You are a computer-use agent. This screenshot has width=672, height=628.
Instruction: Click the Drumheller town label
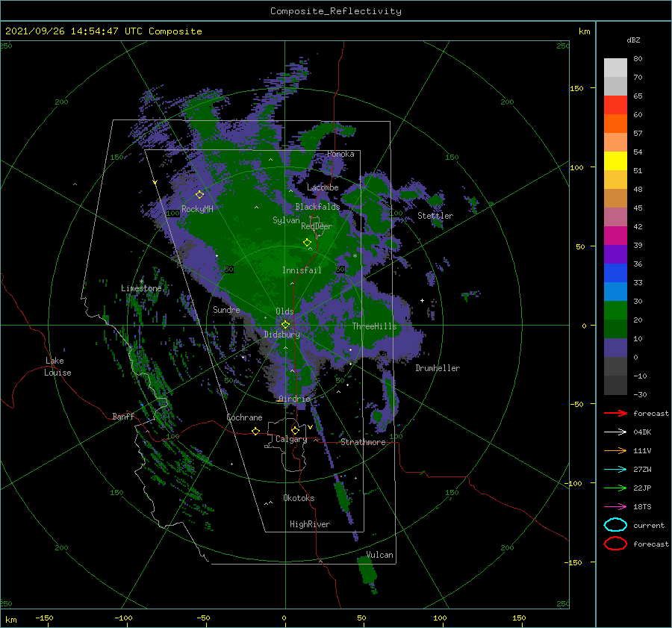click(438, 368)
